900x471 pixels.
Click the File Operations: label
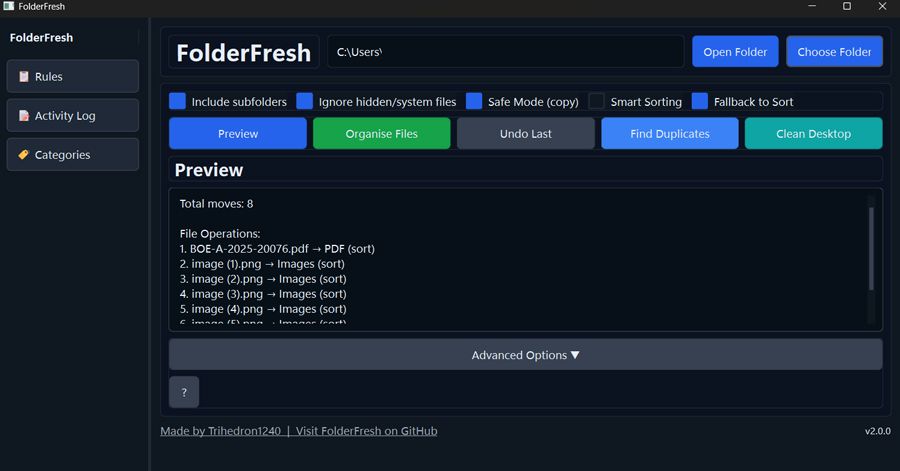220,233
